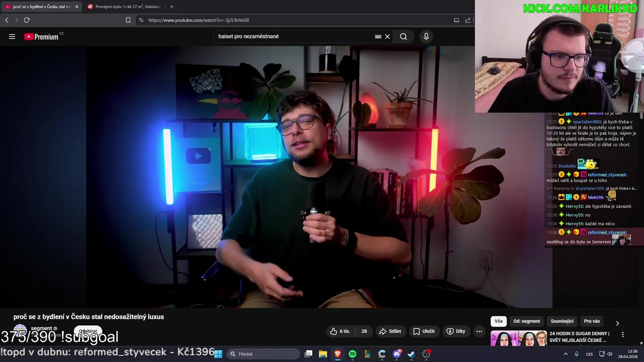Image resolution: width=644 pixels, height=362 pixels.
Task: Click the video title 'proč se z bydlení v Česku'
Action: click(89, 317)
